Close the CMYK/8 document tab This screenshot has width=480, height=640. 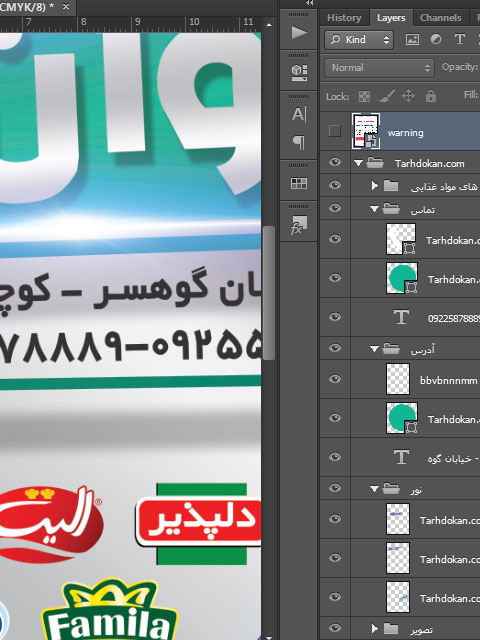[66, 7]
